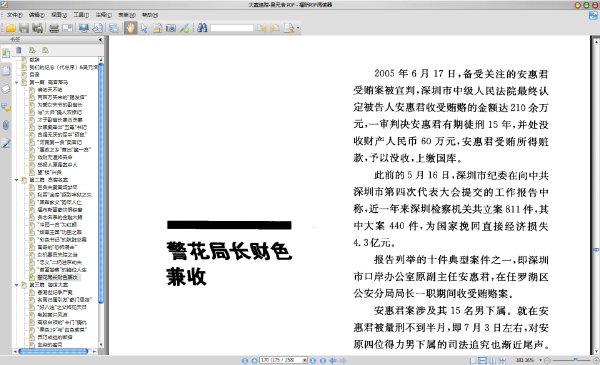Open the Attachments paperclip panel
Image resolution: width=600 pixels, height=365 pixels.
click(6, 125)
